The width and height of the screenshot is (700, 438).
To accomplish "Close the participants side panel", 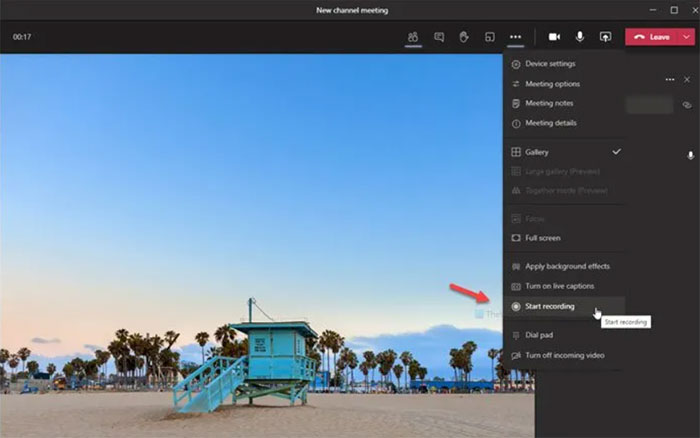I will 688,79.
